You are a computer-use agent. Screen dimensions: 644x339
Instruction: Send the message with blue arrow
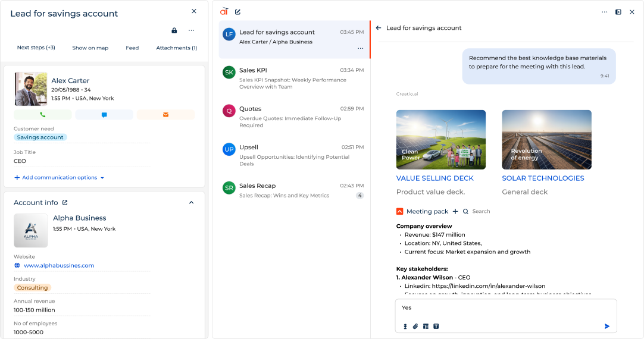tap(607, 326)
